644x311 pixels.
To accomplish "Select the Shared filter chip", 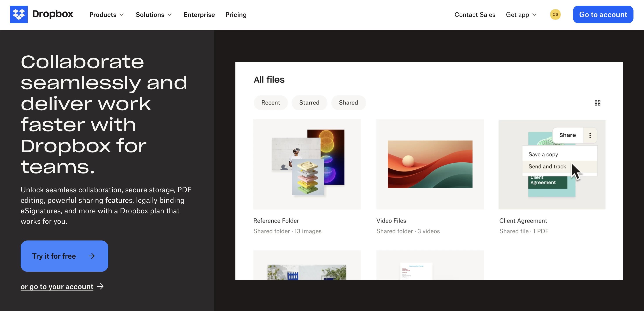I will pos(348,103).
